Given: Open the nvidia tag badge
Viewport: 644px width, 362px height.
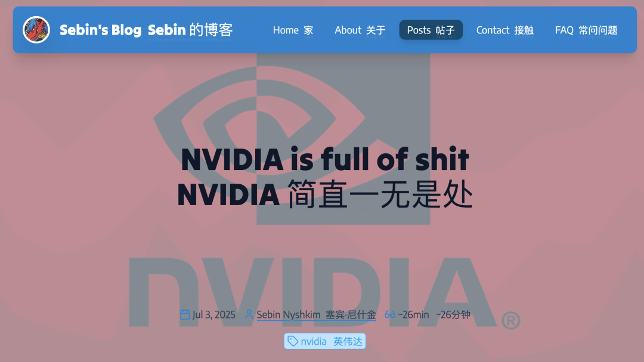Looking at the screenshot, I should point(325,342).
